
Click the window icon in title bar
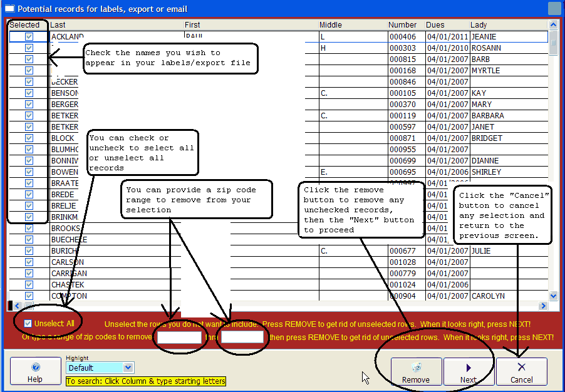[x=8, y=9]
